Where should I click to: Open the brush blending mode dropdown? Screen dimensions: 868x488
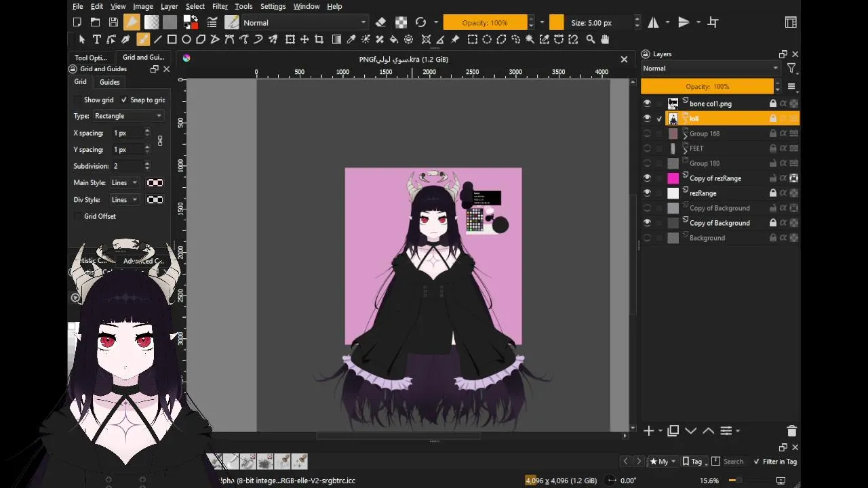305,22
